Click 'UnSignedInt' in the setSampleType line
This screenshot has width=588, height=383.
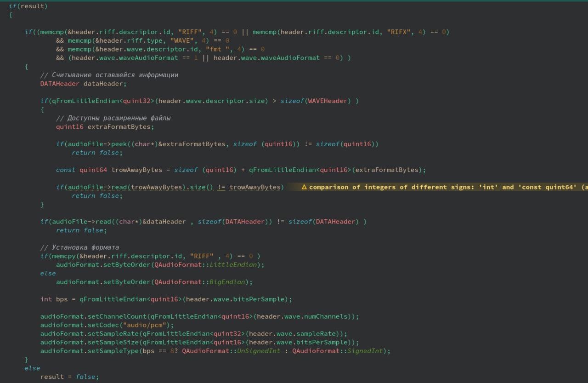point(259,351)
